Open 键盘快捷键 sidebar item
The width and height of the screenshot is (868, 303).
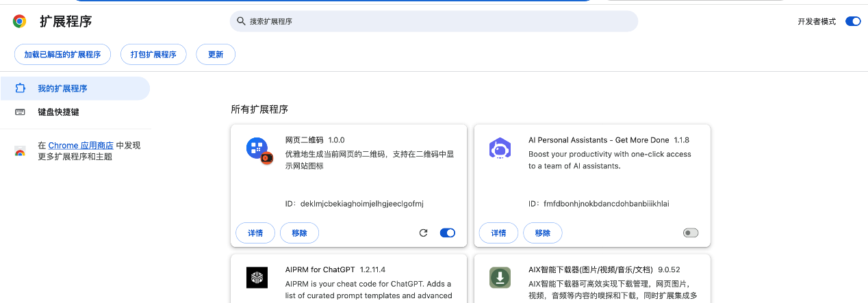coord(58,111)
